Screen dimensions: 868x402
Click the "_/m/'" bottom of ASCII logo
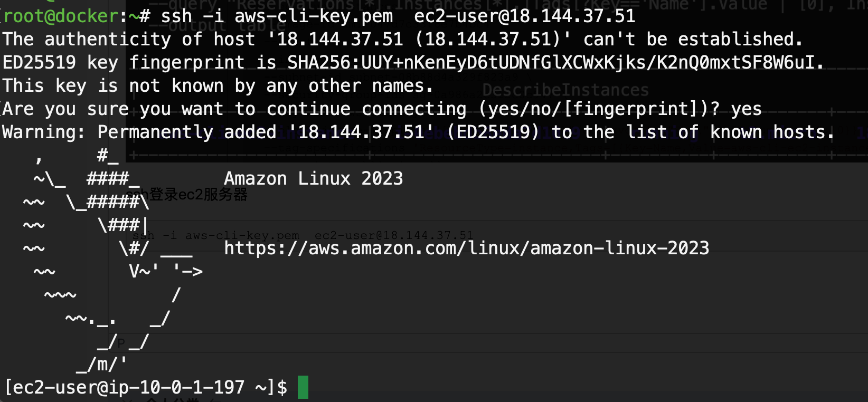pos(101,364)
